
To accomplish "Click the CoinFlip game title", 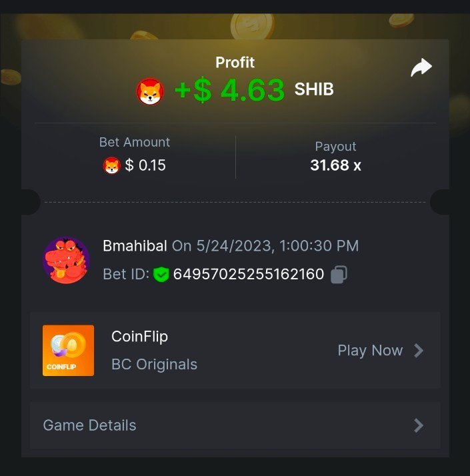I will 139,337.
